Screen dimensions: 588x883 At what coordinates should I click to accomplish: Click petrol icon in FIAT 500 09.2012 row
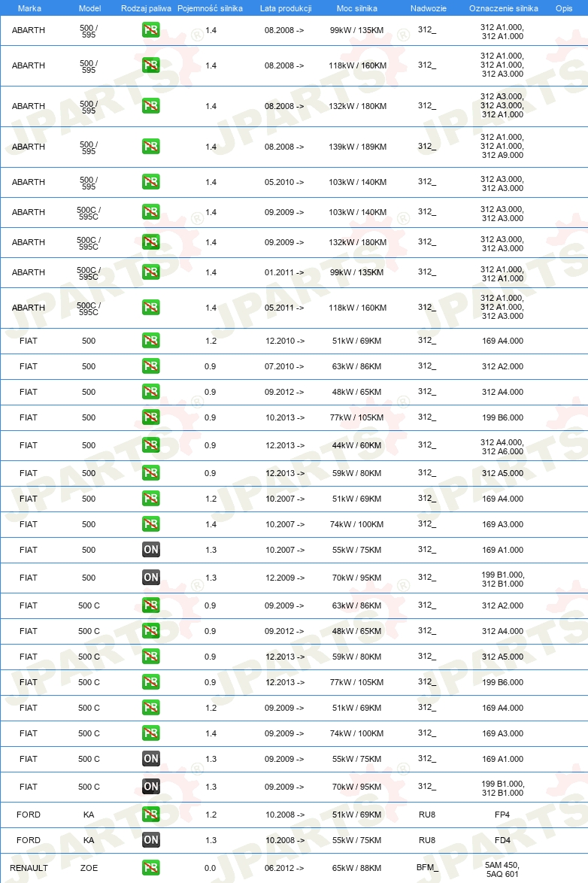tap(150, 392)
